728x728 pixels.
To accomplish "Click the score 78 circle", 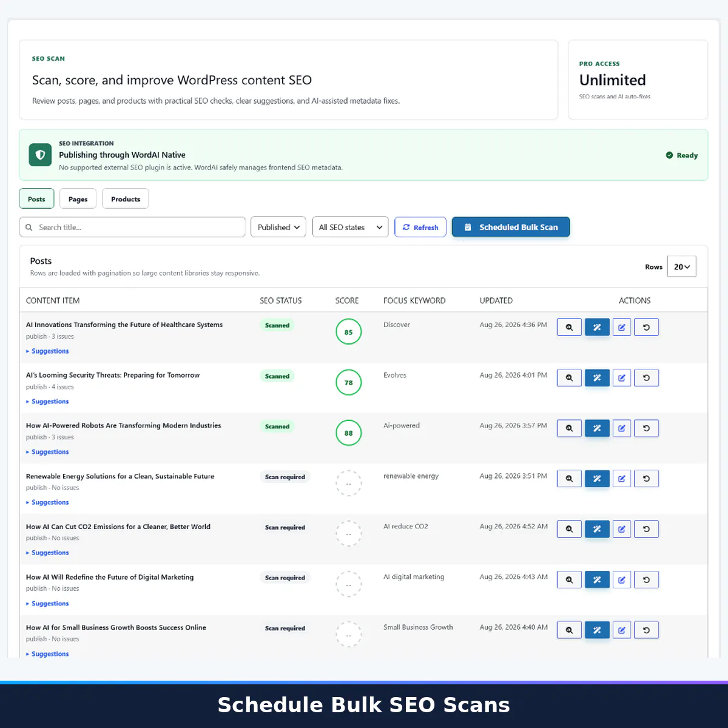I will pyautogui.click(x=348, y=382).
